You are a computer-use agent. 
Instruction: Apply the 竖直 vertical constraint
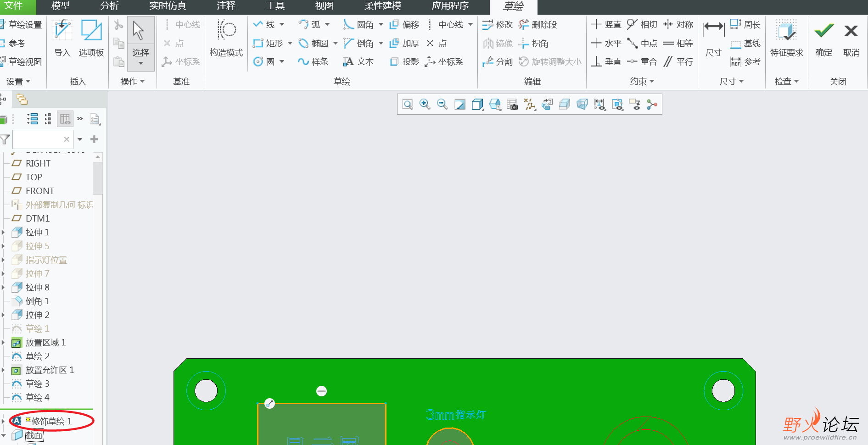[x=606, y=24]
